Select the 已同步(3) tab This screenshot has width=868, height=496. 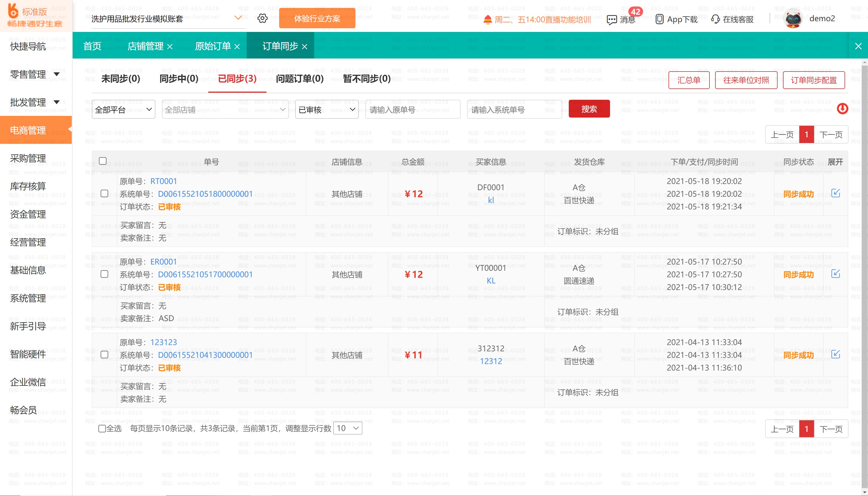(x=237, y=79)
